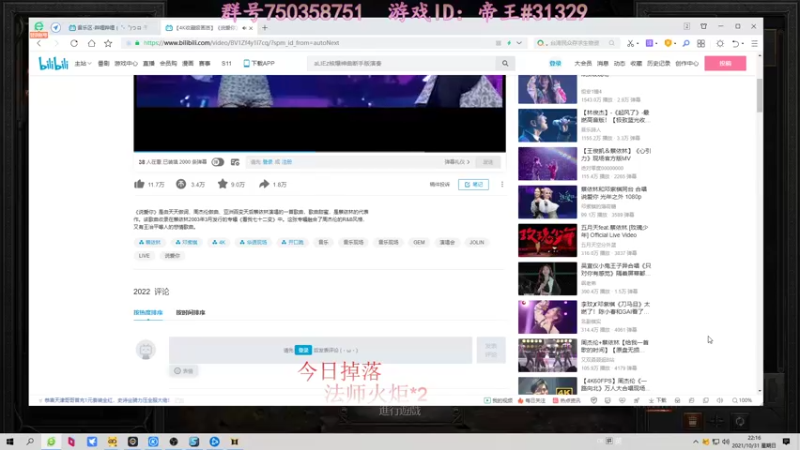The image size is (800, 450).
Task: Click the blue magnifier toolbar icon
Action: [x=686, y=43]
